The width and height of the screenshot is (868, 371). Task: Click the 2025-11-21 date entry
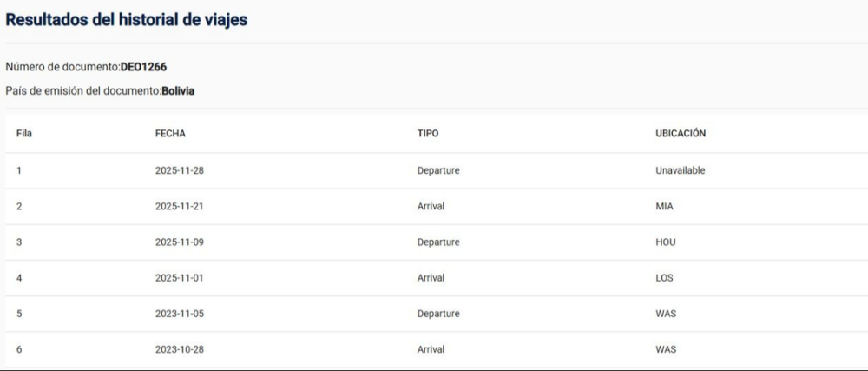179,207
